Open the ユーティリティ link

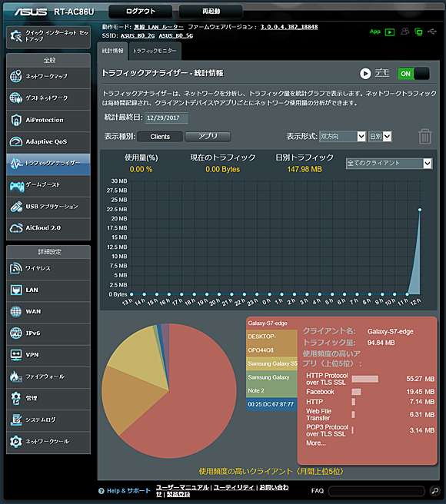tap(234, 487)
